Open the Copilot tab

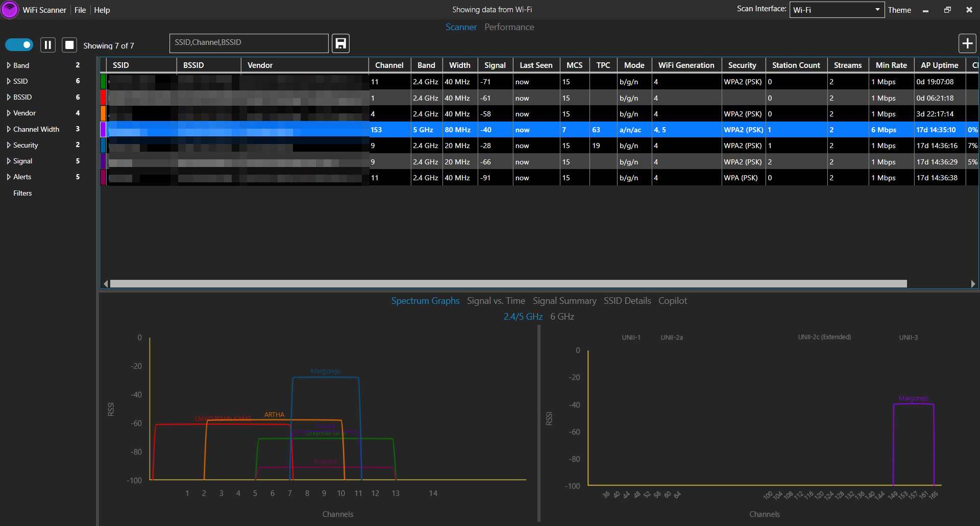pos(673,301)
